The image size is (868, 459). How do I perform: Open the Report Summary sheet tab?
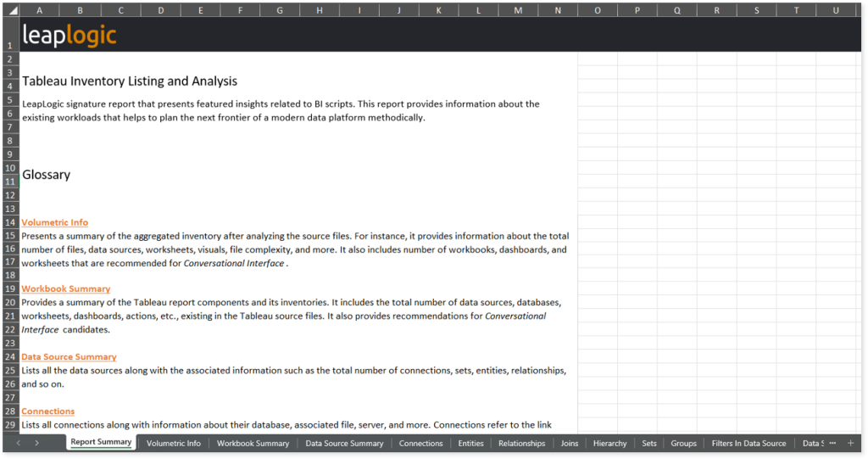pos(101,442)
